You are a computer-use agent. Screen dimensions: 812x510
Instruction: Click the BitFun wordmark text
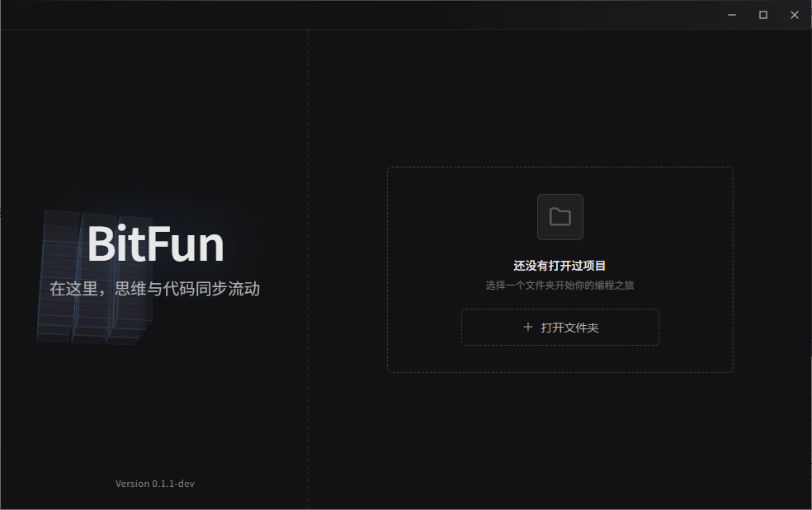click(156, 245)
